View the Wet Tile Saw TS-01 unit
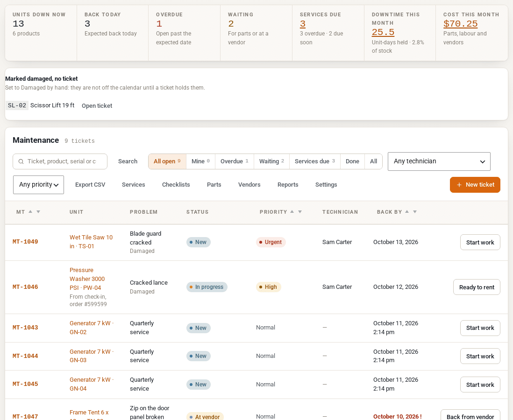This screenshot has height=420, width=513. [x=91, y=242]
